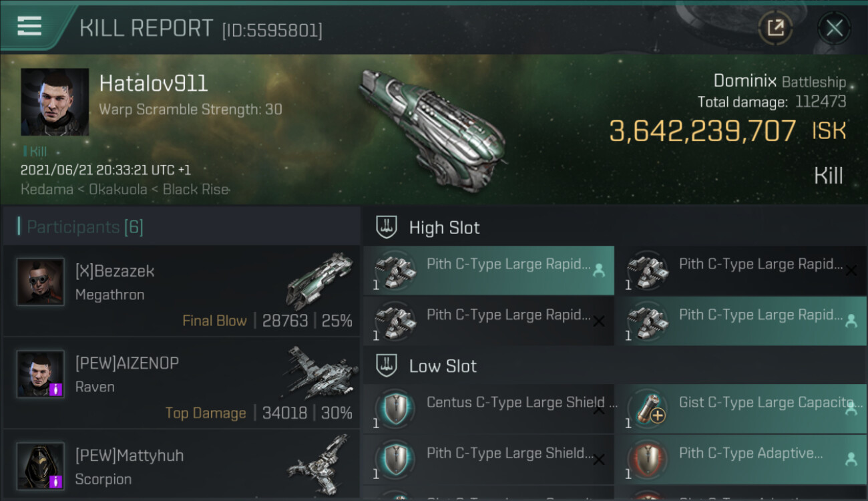
Task: Open the Participants [6] list header
Action: [x=85, y=227]
